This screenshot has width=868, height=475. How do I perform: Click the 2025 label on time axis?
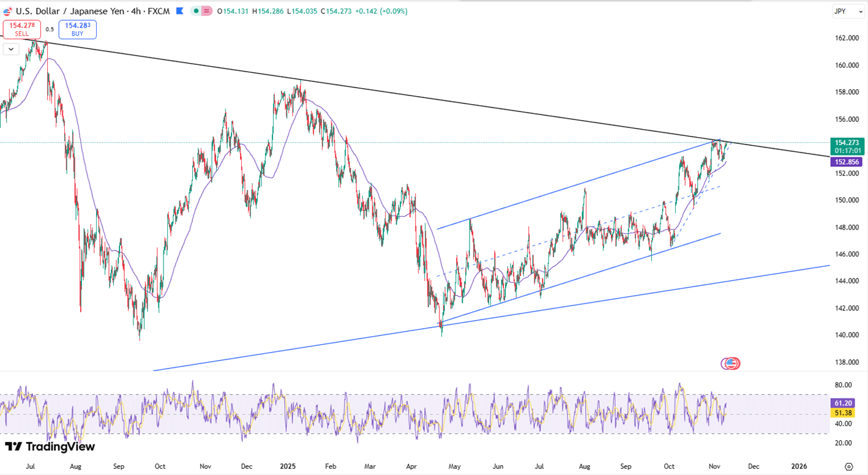point(288,466)
